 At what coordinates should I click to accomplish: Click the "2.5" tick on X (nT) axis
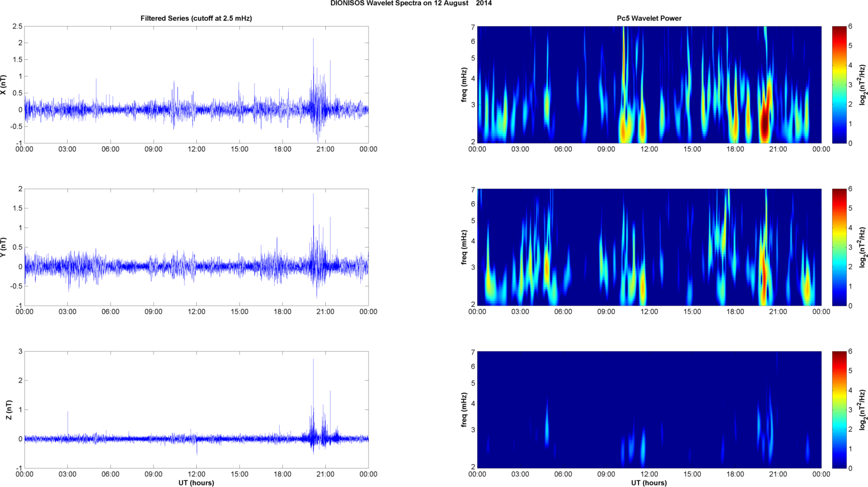(x=17, y=27)
